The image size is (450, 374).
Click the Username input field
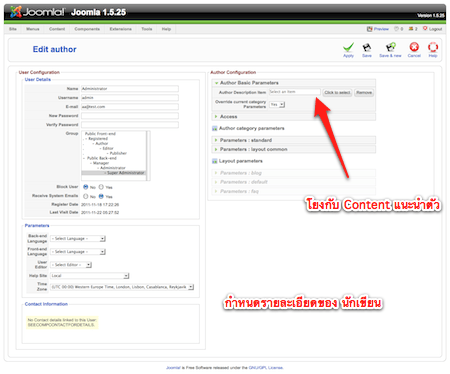pyautogui.click(x=130, y=98)
